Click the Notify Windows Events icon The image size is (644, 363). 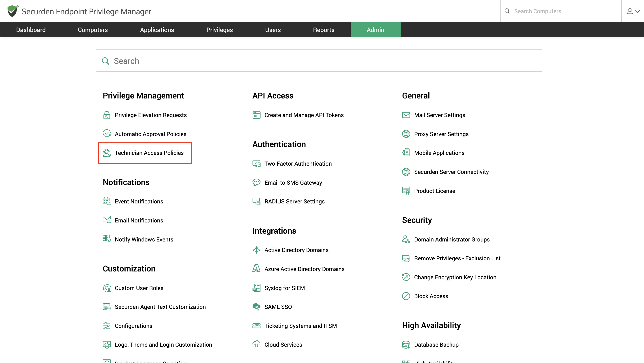[107, 239]
